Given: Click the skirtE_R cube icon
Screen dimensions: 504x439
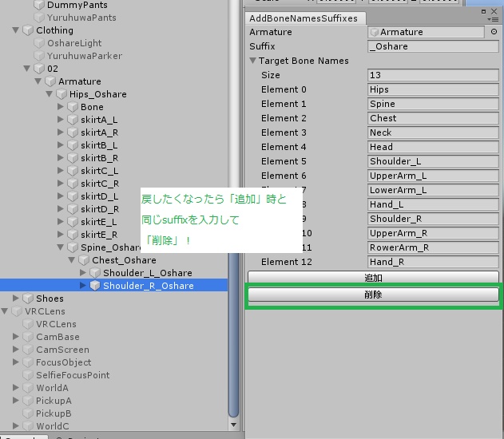Looking at the screenshot, I should (73, 235).
